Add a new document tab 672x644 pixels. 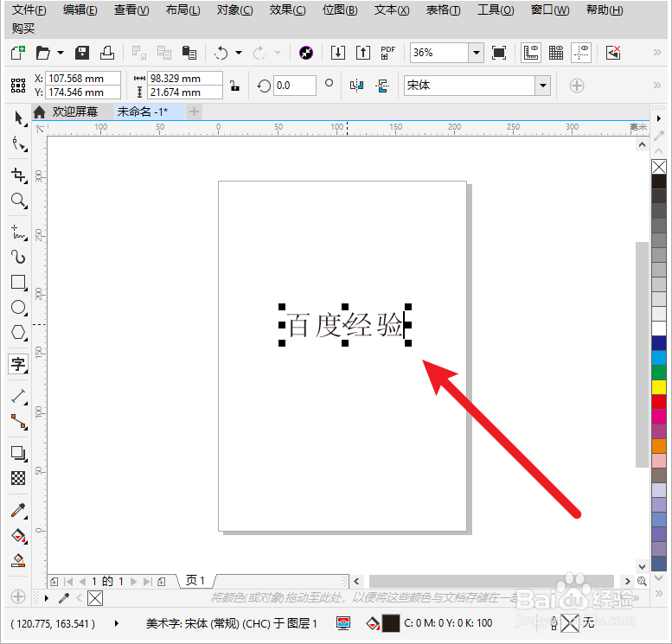point(194,112)
